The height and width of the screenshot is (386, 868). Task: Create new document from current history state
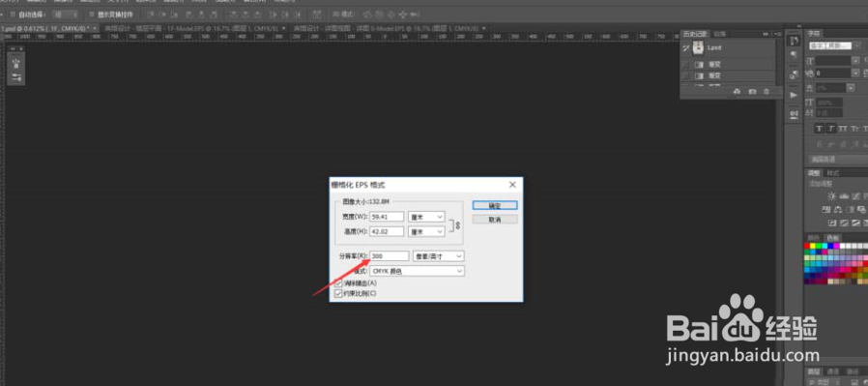[x=737, y=91]
